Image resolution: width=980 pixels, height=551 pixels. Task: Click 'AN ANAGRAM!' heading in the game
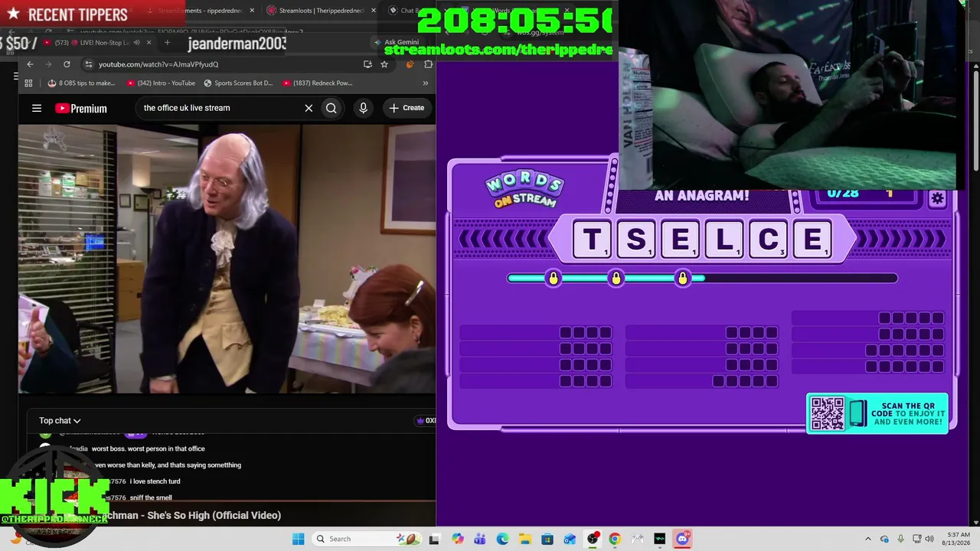pos(702,196)
